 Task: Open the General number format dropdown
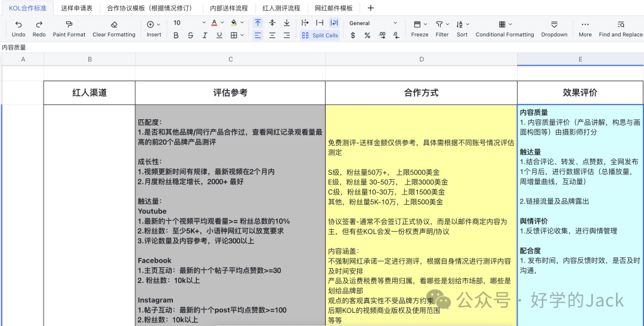click(x=373, y=23)
